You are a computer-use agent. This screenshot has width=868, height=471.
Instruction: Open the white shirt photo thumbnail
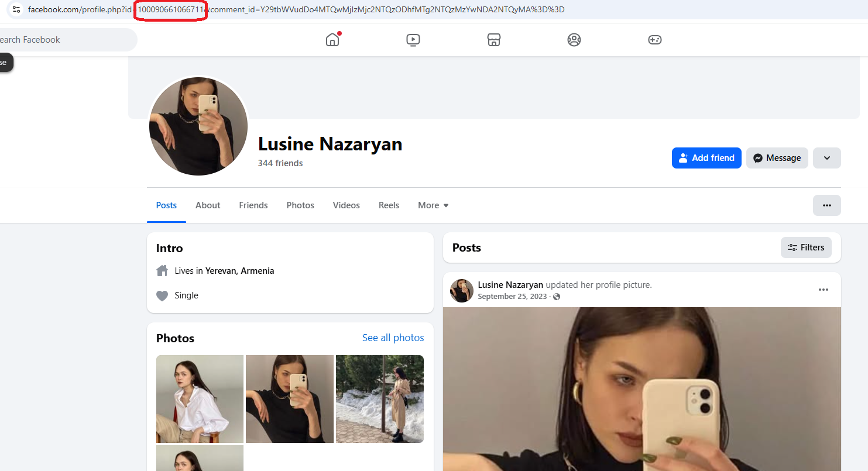pos(200,399)
